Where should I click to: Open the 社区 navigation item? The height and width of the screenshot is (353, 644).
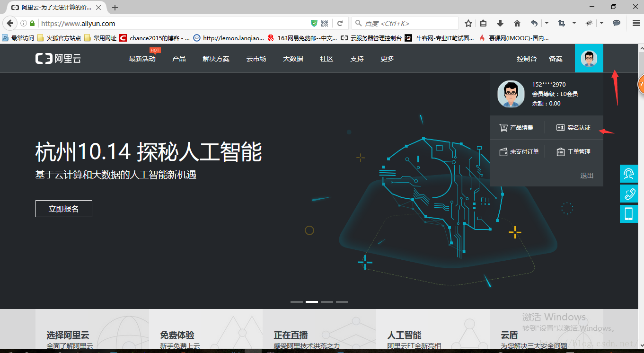(326, 59)
